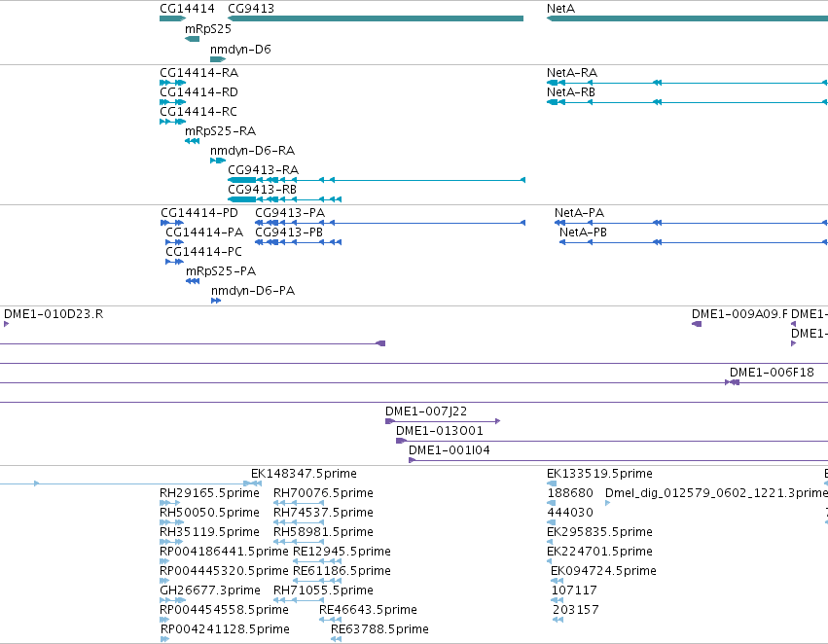Select the NetA-PB protein label
The image size is (828, 644).
tap(583, 233)
